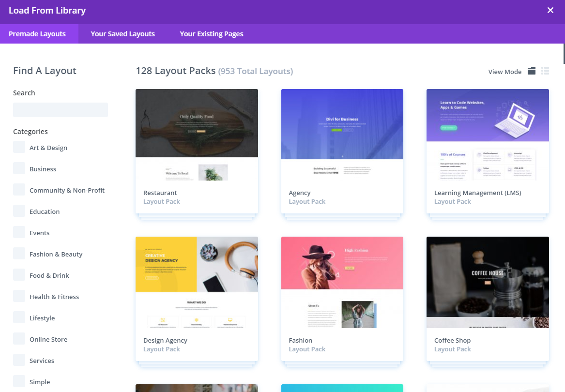Open the Restaurant layout pack thumbnail

pyautogui.click(x=197, y=135)
